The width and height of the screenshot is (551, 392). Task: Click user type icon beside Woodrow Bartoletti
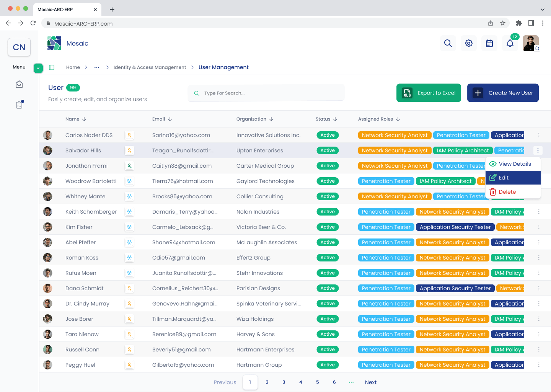point(129,181)
